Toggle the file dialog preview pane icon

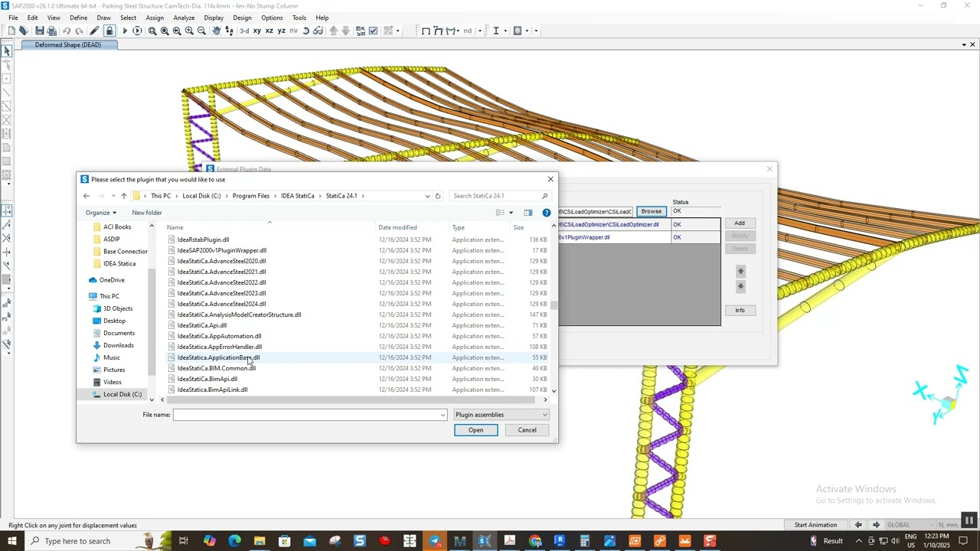528,213
